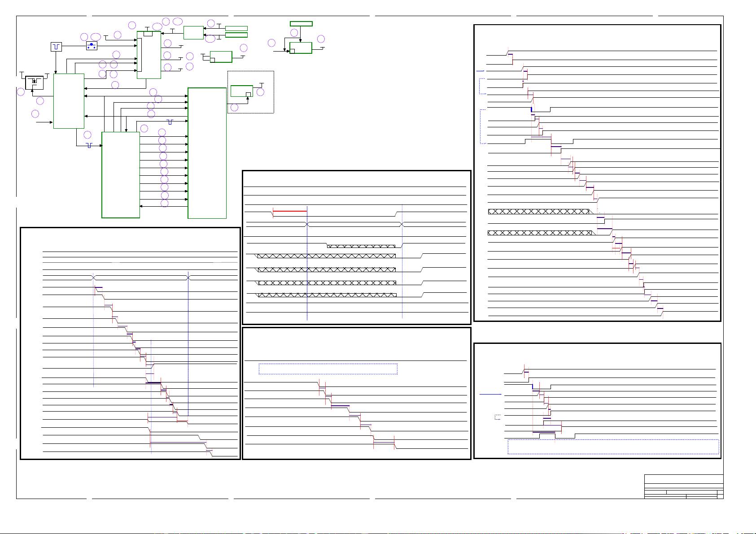Select the largest green block on the right
Screen dimensions: 756x534
coord(207,153)
